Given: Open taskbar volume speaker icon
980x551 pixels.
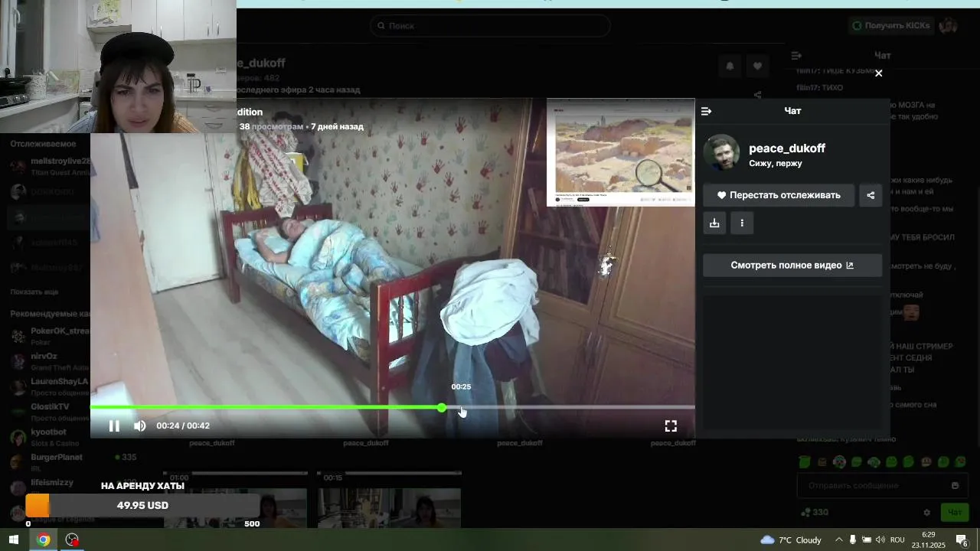Looking at the screenshot, I should [880, 540].
